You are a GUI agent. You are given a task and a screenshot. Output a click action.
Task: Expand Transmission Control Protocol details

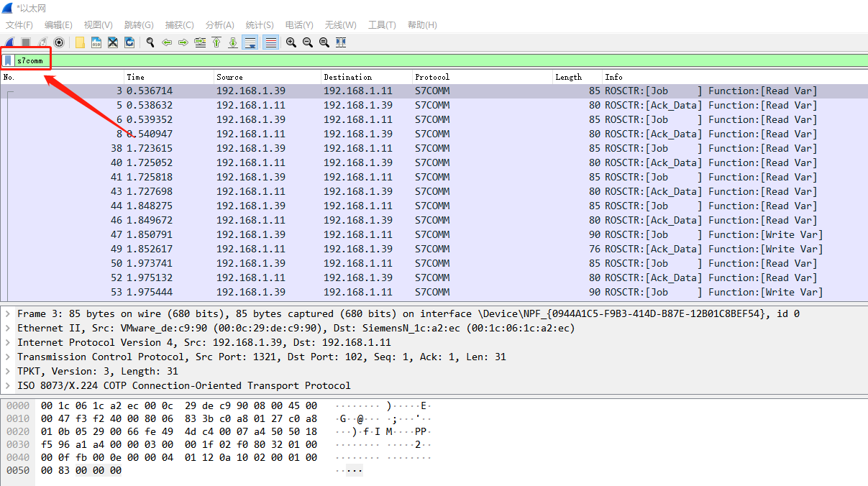click(8, 357)
